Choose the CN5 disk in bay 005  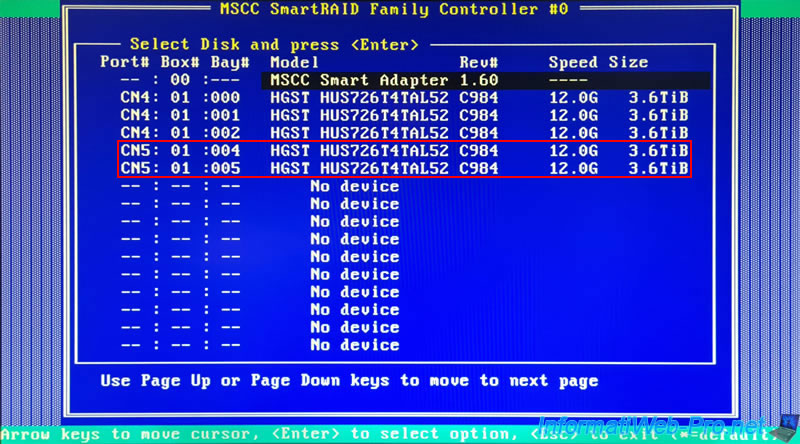point(400,168)
